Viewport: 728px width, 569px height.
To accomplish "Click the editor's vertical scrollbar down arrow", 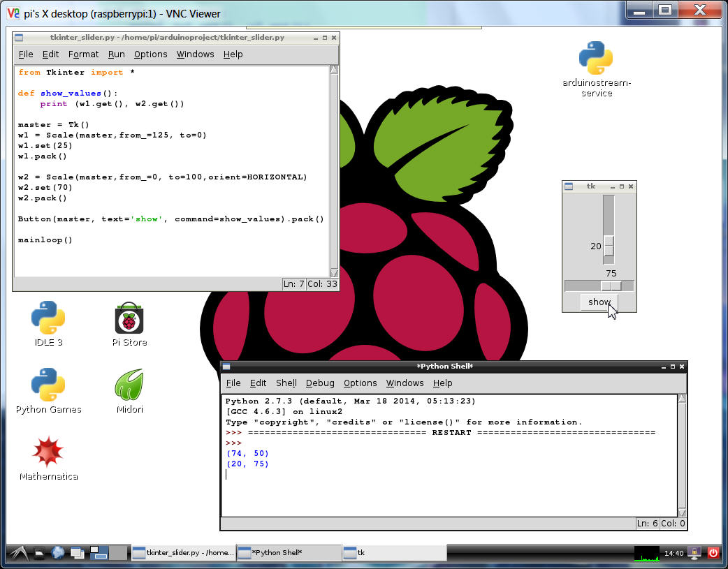I will (x=334, y=273).
